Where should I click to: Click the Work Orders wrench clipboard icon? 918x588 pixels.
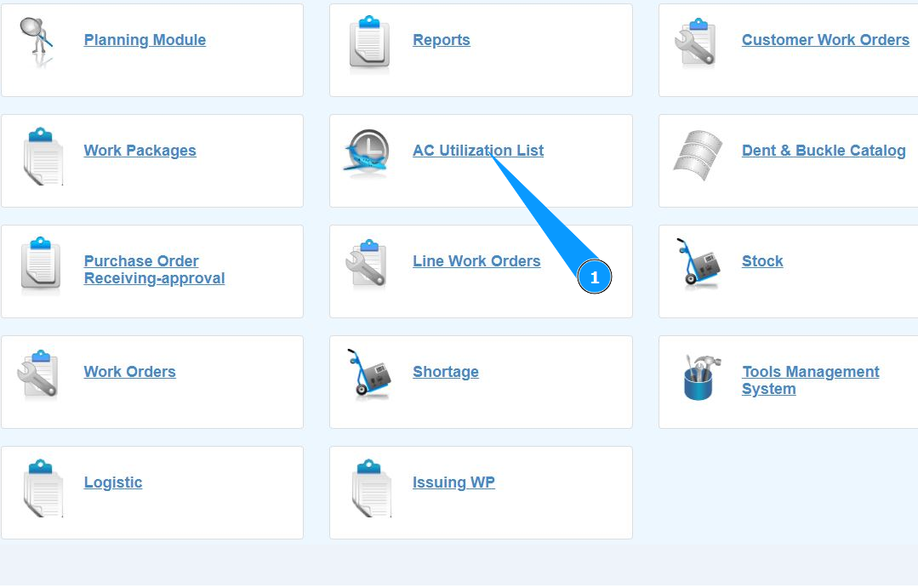coord(38,374)
